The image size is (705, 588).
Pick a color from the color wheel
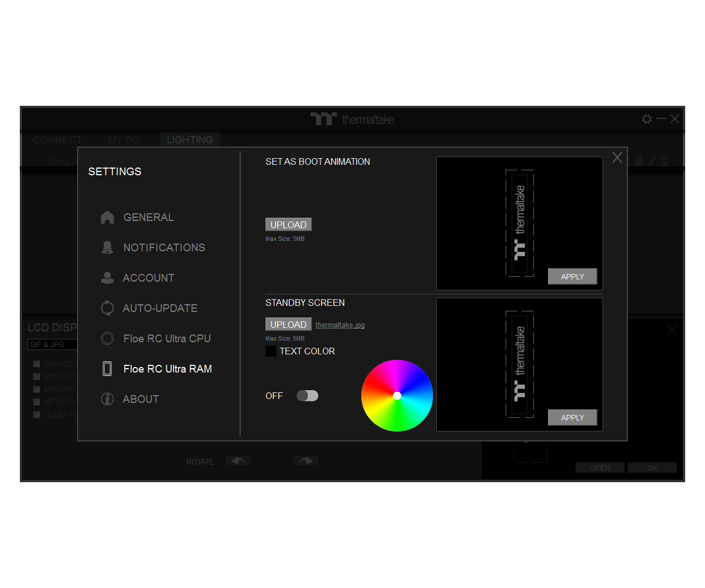coord(397,396)
